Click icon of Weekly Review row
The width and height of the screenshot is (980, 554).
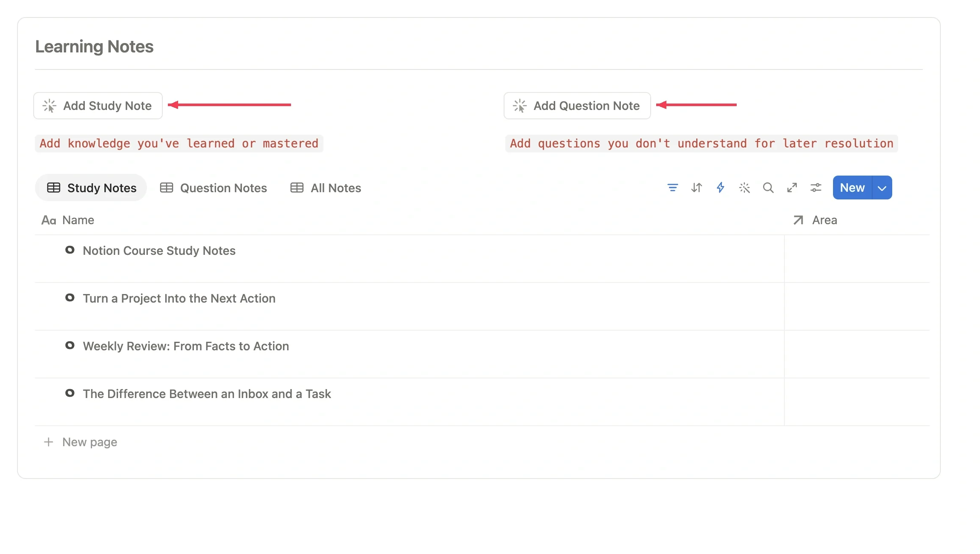[x=70, y=346]
